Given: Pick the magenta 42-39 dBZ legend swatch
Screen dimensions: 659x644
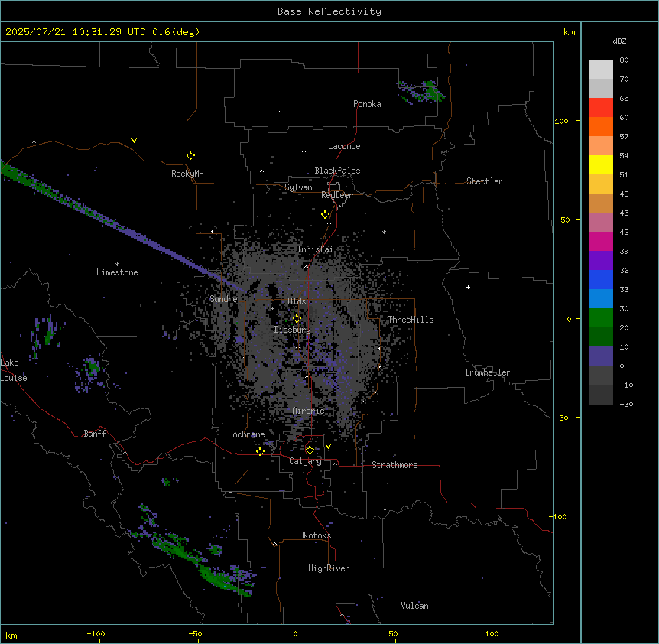Looking at the screenshot, I should pos(601,241).
